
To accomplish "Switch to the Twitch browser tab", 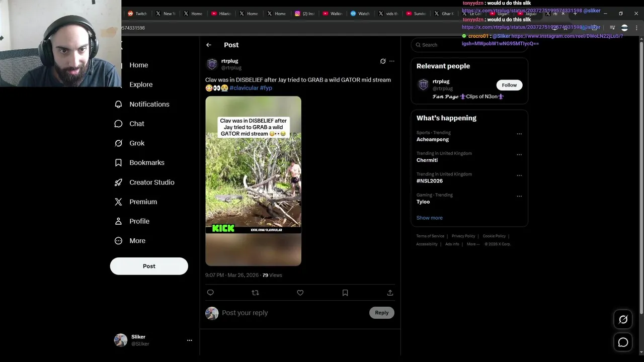I will (137, 14).
